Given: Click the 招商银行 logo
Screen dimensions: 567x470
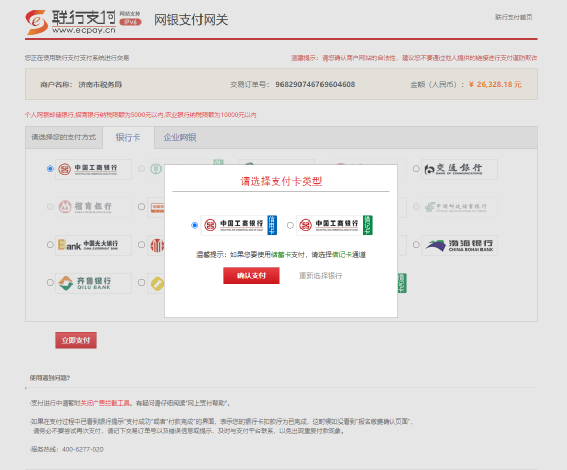Looking at the screenshot, I should [x=93, y=207].
